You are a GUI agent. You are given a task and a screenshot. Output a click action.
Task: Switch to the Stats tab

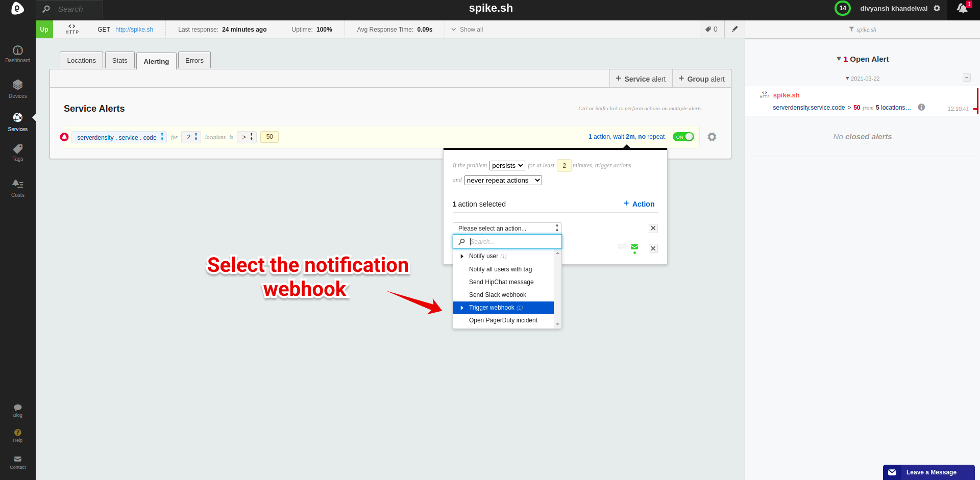tap(120, 60)
